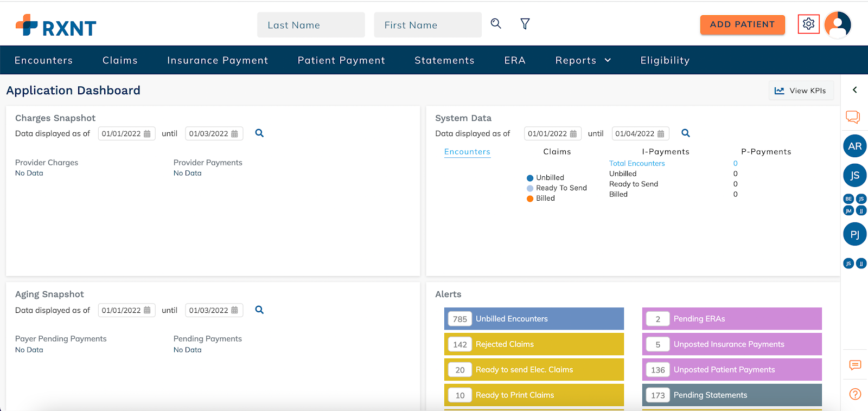868x411 pixels.
Task: Click the Unbilled legend color dot
Action: 530,178
